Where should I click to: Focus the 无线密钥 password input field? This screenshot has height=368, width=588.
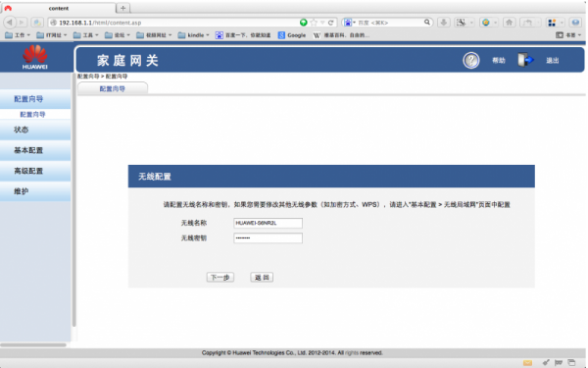click(268, 238)
